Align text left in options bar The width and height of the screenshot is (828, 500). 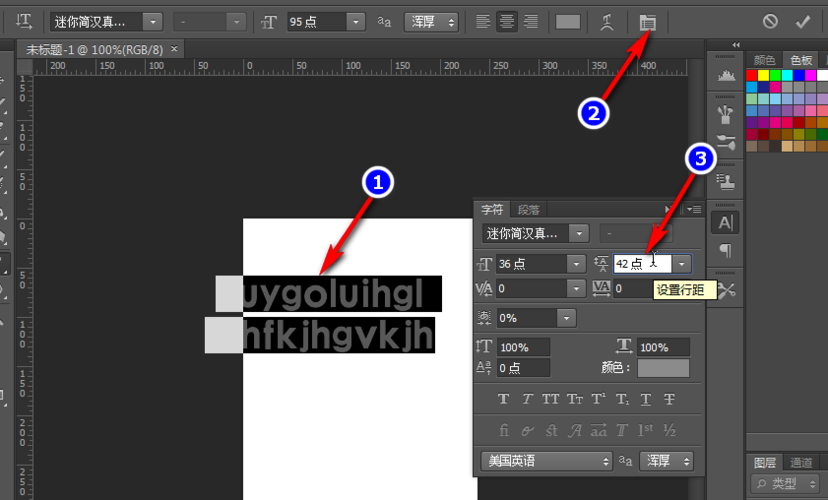(483, 22)
